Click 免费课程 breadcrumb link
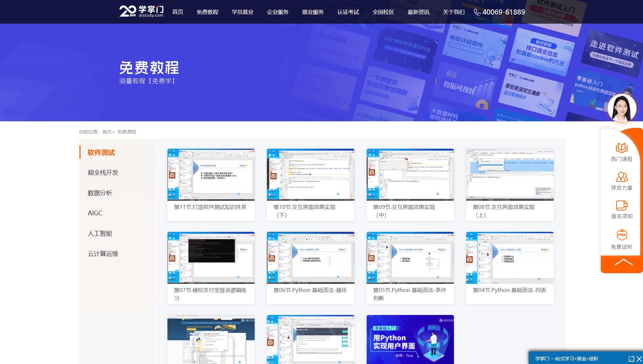The width and height of the screenshot is (643, 364). (x=127, y=132)
